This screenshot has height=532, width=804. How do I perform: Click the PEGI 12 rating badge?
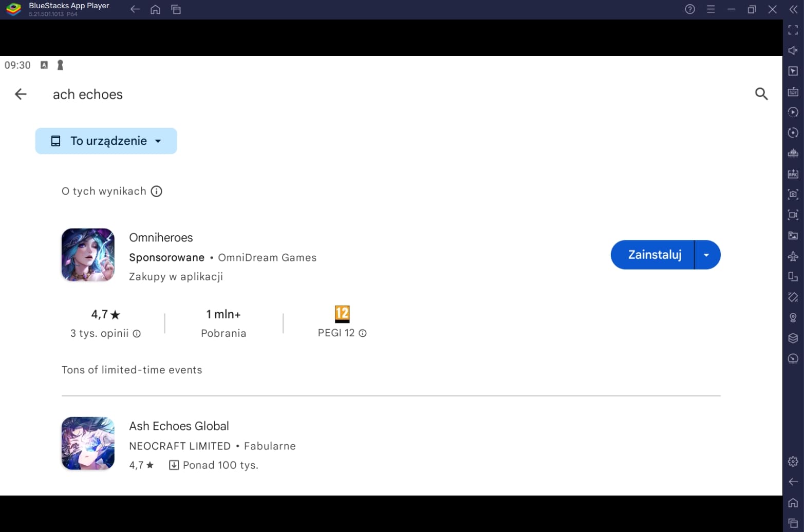point(342,314)
